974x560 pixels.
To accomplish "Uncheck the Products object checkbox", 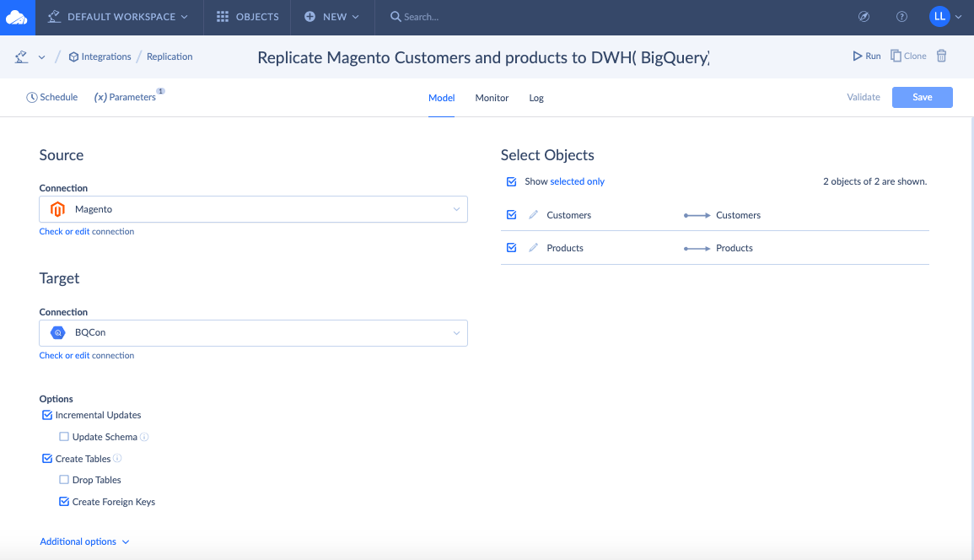I will coord(511,247).
